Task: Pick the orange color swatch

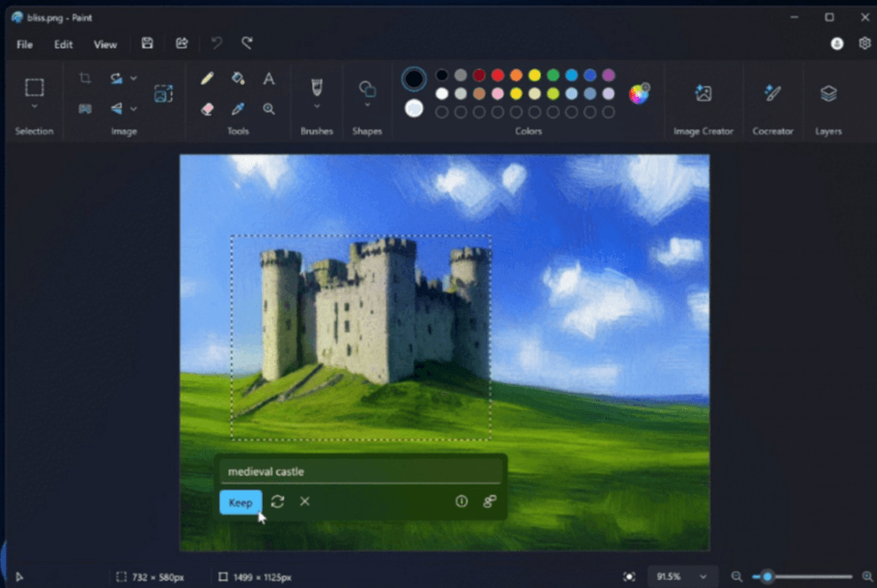Action: [x=516, y=75]
